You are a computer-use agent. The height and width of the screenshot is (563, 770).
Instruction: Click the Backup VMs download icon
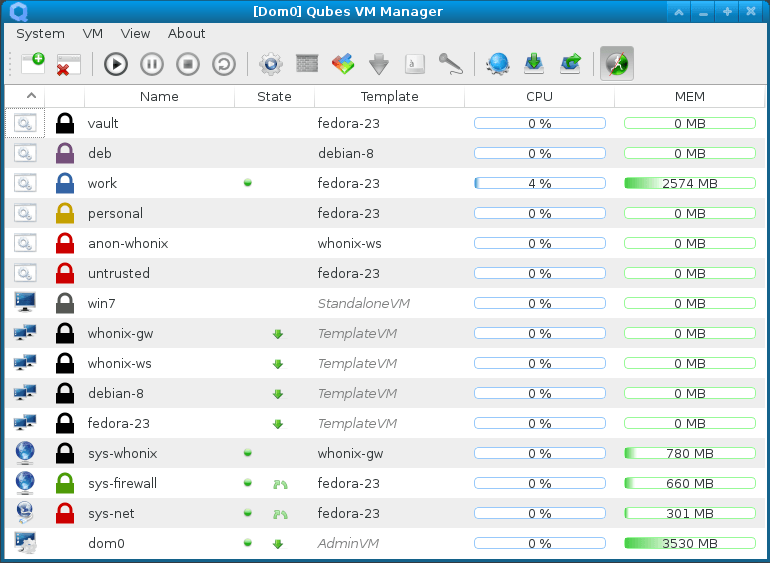534,64
